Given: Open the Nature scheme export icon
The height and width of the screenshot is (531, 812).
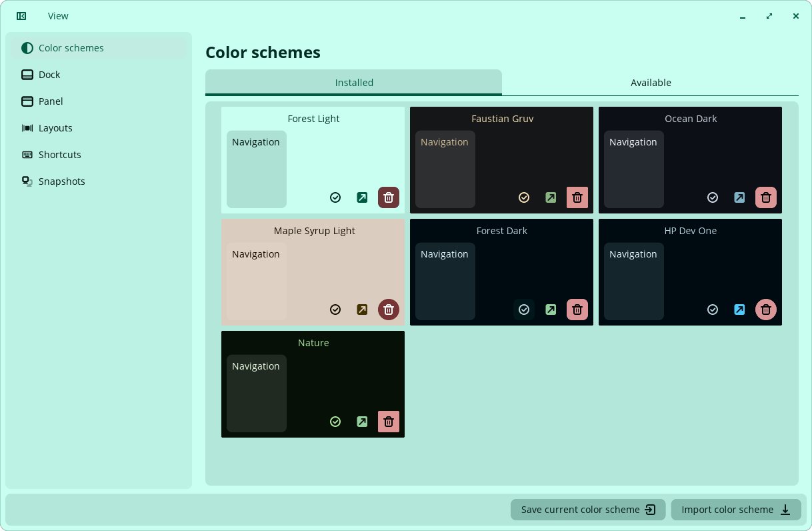Looking at the screenshot, I should coord(362,422).
